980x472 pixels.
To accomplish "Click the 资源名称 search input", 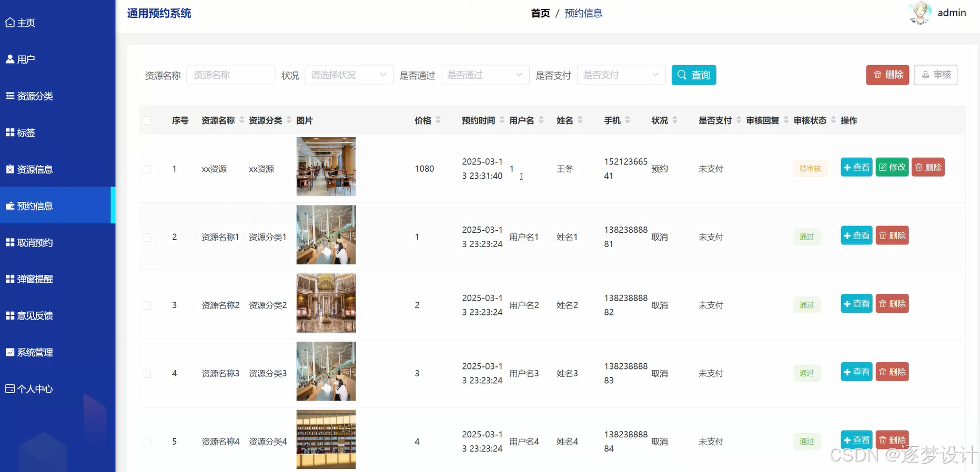I will tap(230, 75).
